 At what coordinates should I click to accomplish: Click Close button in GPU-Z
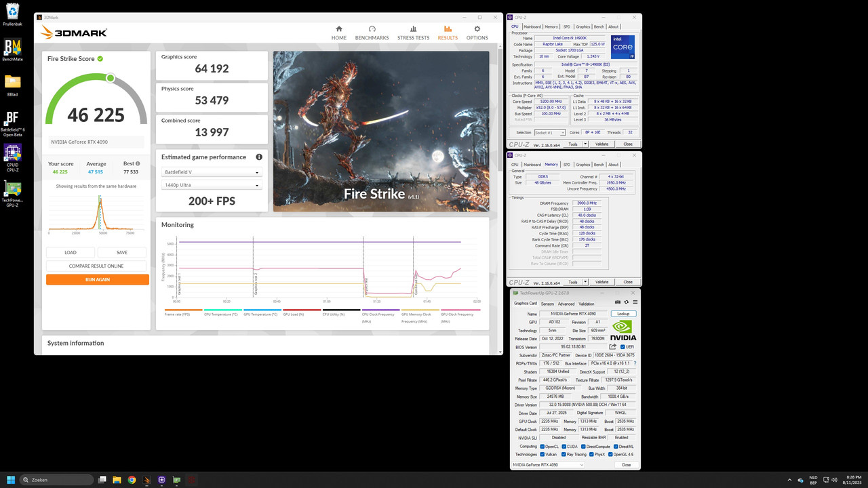(x=627, y=465)
